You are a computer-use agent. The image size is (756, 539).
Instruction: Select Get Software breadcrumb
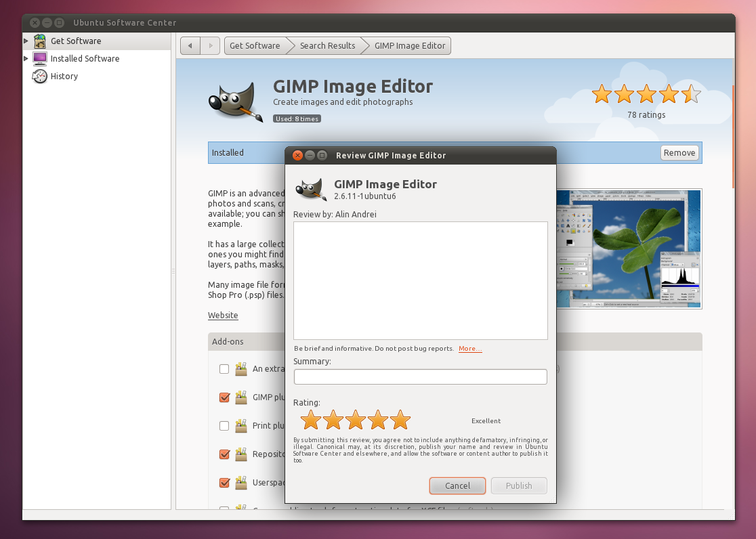pyautogui.click(x=255, y=46)
